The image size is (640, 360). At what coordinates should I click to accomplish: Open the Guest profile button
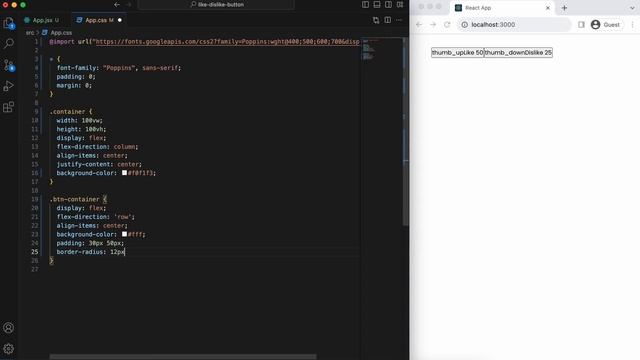click(x=606, y=24)
